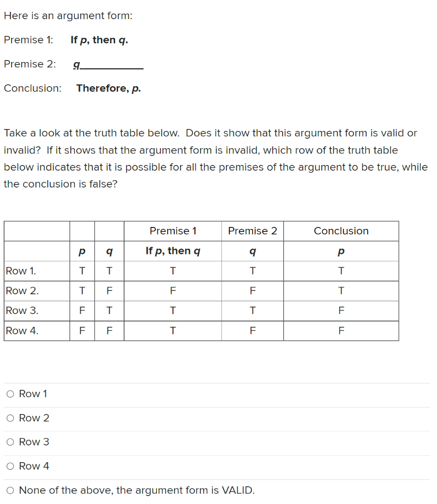The width and height of the screenshot is (437, 504).
Task: Select the Row 4 radio button
Action: click(10, 466)
